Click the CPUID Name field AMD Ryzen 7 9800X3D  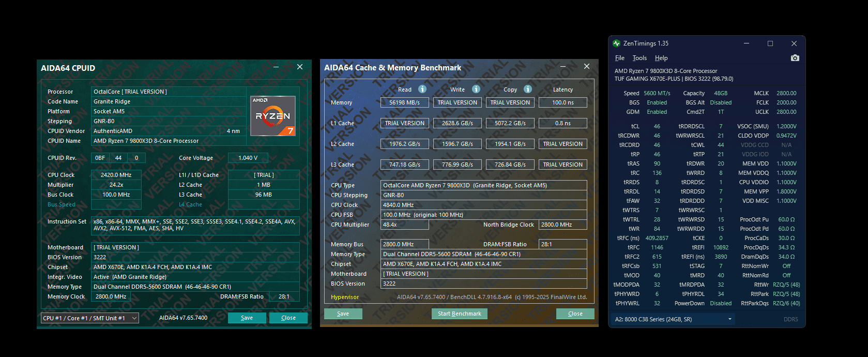tap(169, 141)
